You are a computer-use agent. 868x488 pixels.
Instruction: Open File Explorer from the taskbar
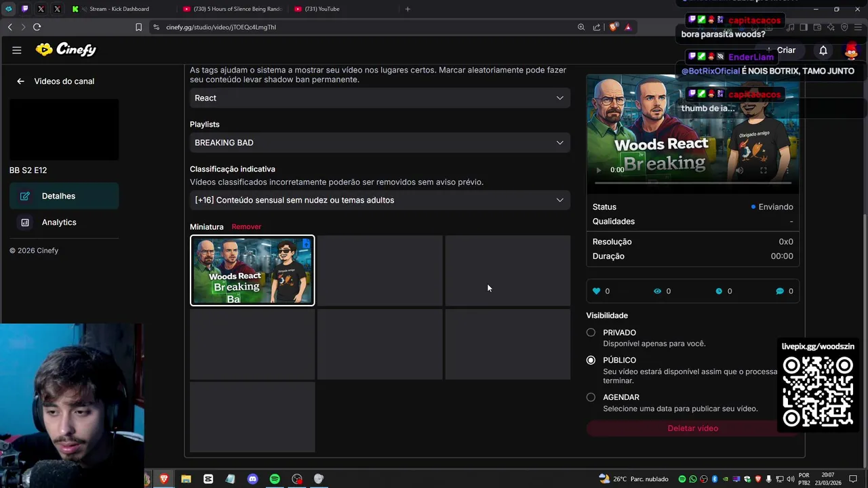(186, 479)
